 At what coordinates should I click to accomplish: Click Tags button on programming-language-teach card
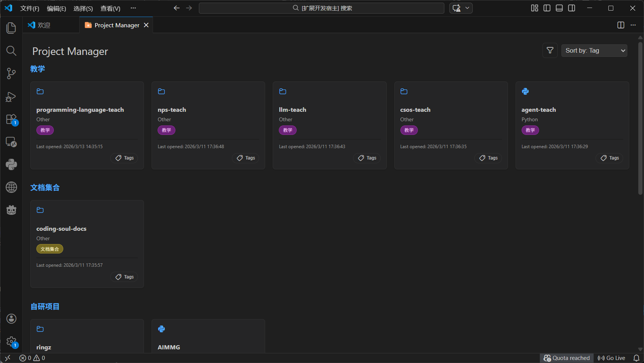125,158
